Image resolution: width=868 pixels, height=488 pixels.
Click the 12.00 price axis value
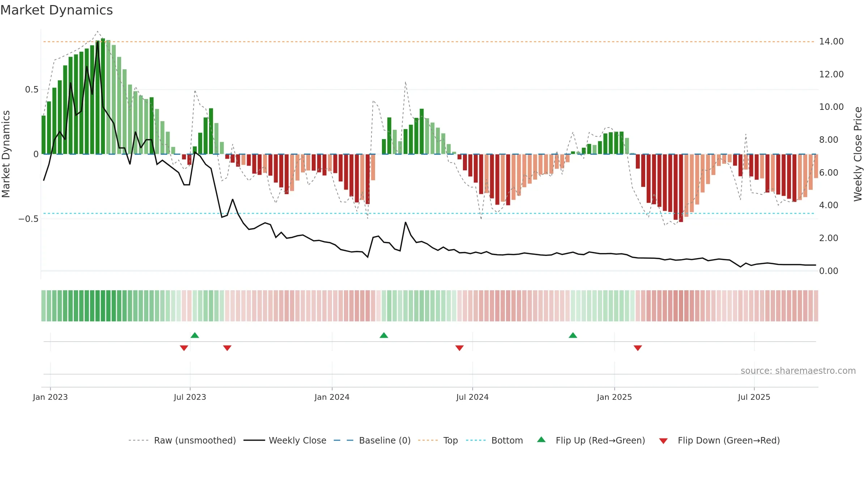coord(831,74)
